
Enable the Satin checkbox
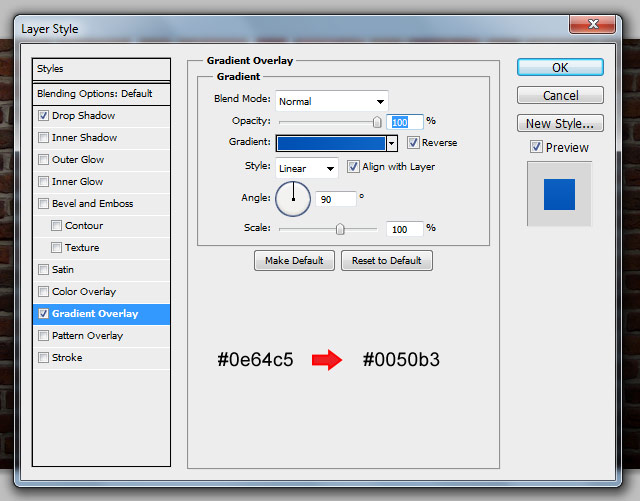coord(43,269)
